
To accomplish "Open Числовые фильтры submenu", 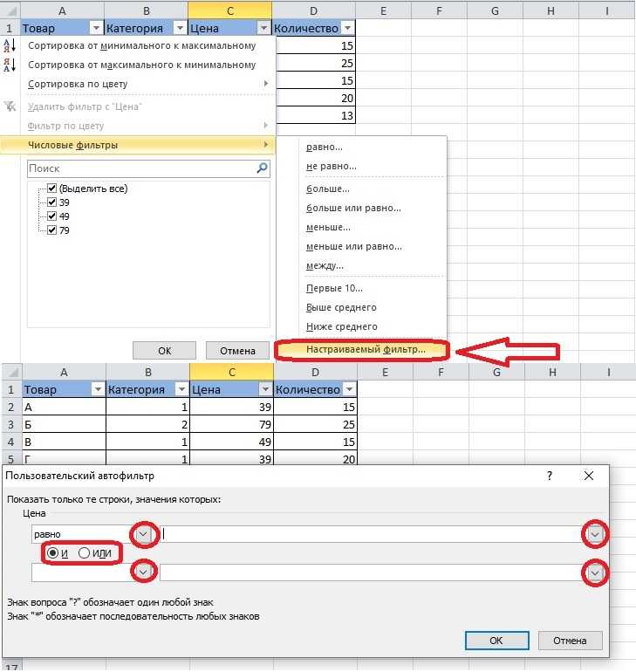I will pos(138,145).
